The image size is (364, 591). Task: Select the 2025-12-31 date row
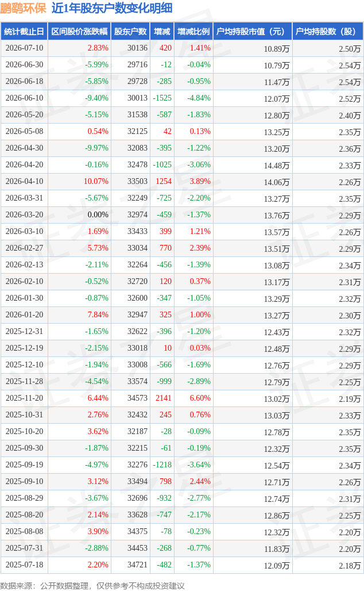click(182, 332)
